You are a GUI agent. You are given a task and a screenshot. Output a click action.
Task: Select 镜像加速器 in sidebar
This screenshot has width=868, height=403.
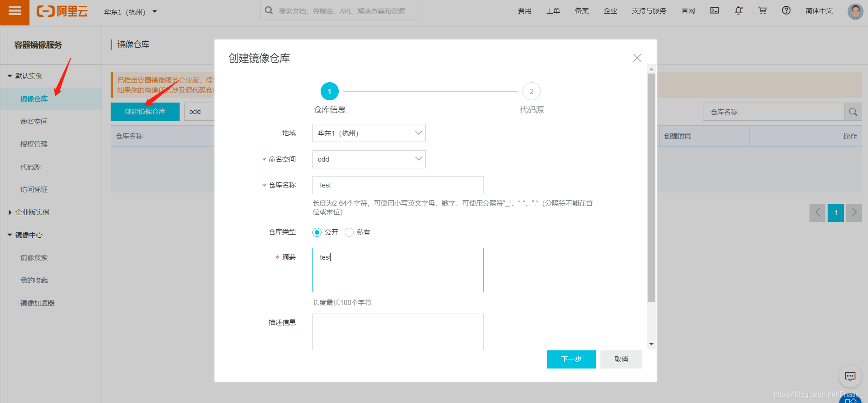pyautogui.click(x=37, y=303)
